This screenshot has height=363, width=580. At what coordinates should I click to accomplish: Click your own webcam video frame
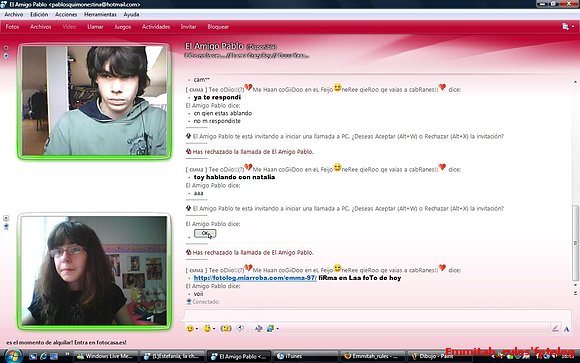tap(94, 270)
